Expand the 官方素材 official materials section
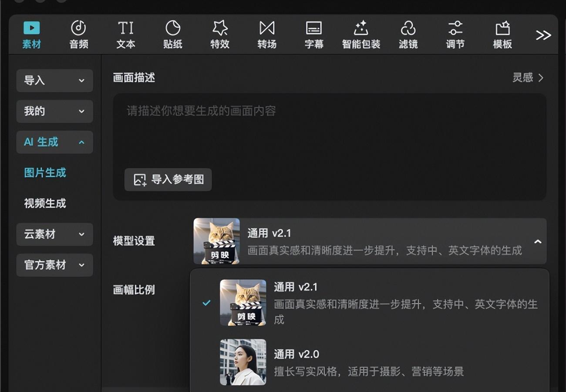This screenshot has height=392, width=566. 54,265
